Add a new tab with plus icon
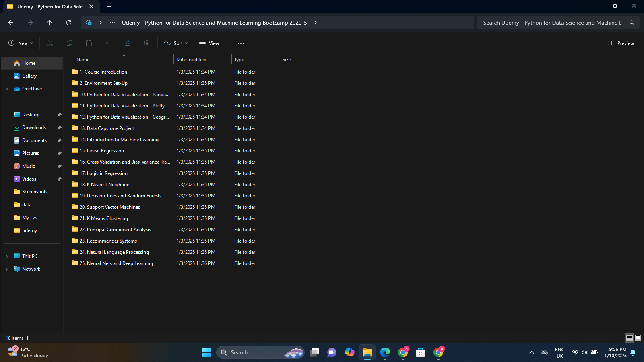The image size is (644, 362). point(109,6)
